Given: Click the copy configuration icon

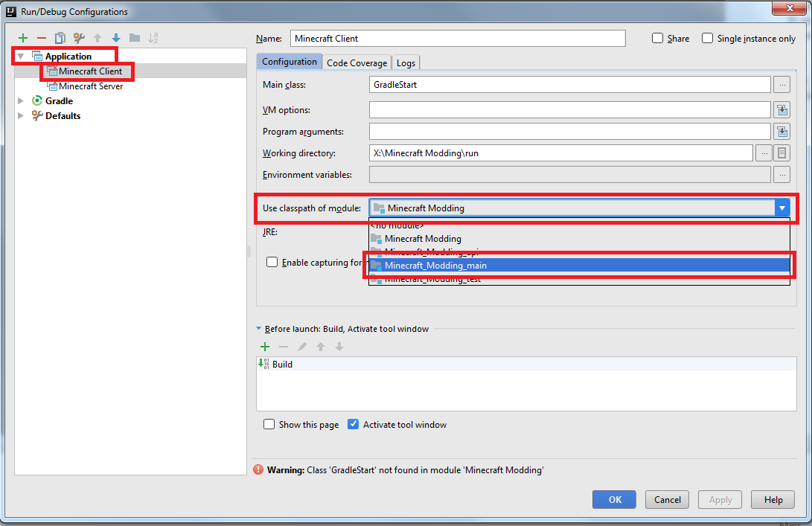Looking at the screenshot, I should 60,38.
